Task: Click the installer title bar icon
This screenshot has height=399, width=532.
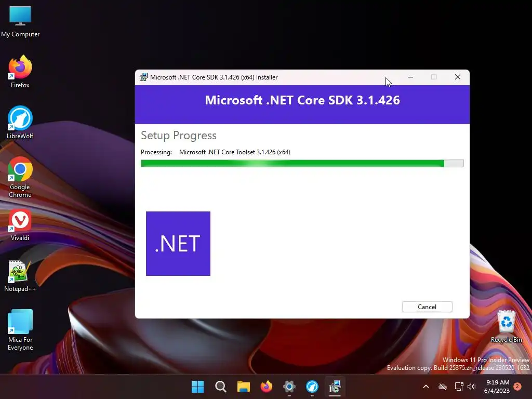Action: pyautogui.click(x=144, y=77)
